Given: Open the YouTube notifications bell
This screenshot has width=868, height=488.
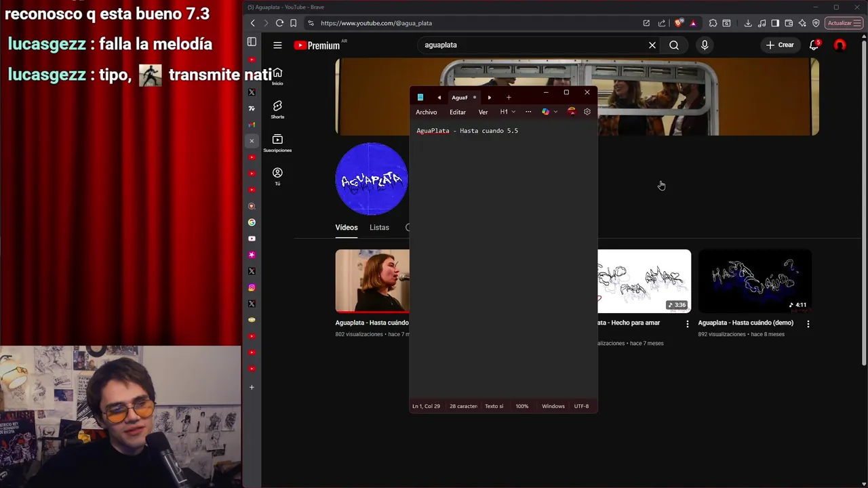Looking at the screenshot, I should [814, 45].
